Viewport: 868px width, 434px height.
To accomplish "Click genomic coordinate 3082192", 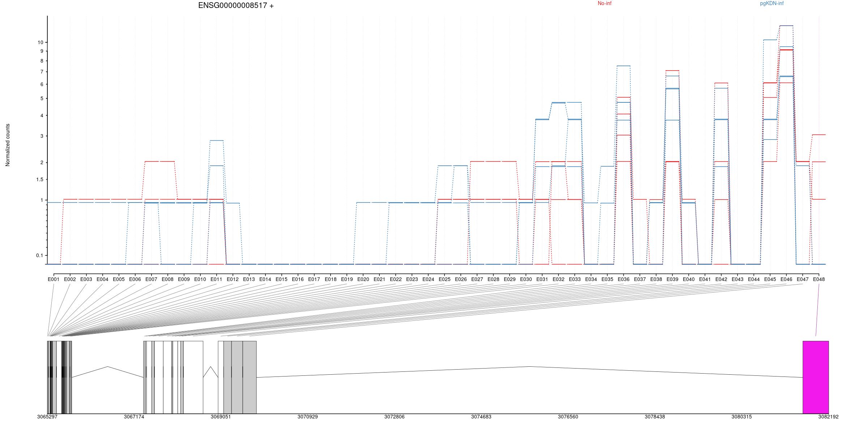I will click(829, 417).
